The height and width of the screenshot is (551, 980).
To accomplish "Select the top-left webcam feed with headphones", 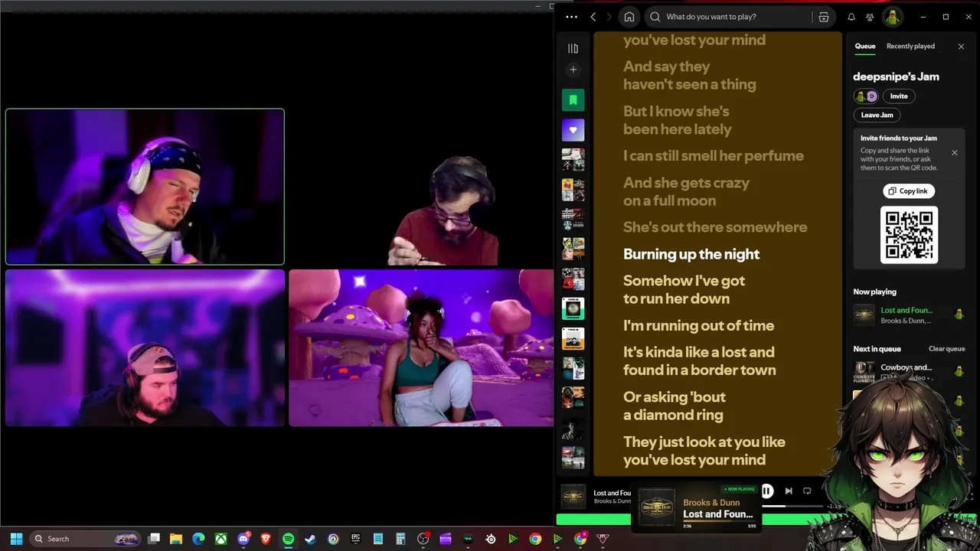I will click(x=145, y=187).
